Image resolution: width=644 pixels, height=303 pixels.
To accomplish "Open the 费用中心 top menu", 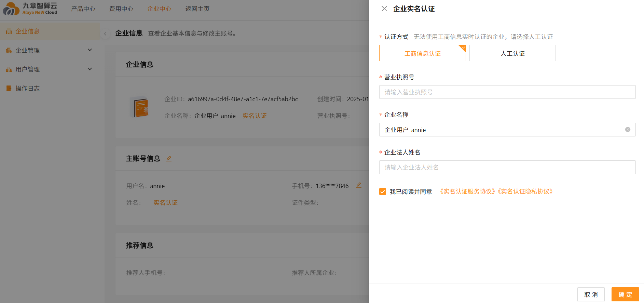I will point(121,9).
